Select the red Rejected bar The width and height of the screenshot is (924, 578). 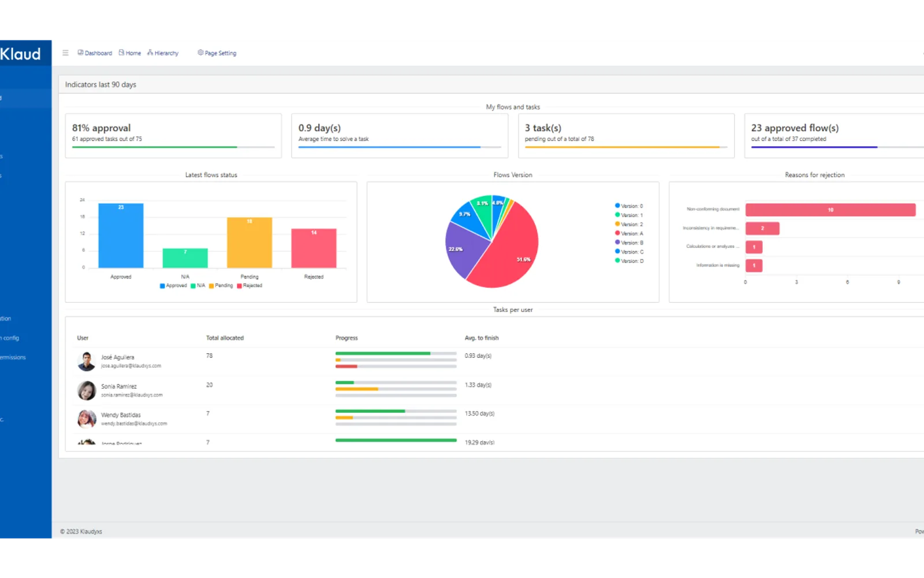[x=314, y=248]
